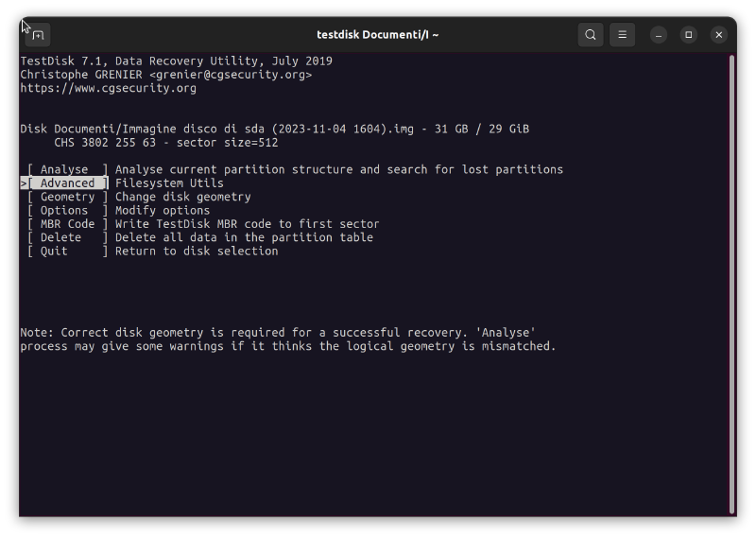Open a new terminal tab
The width and height of the screenshot is (756, 538).
point(38,35)
